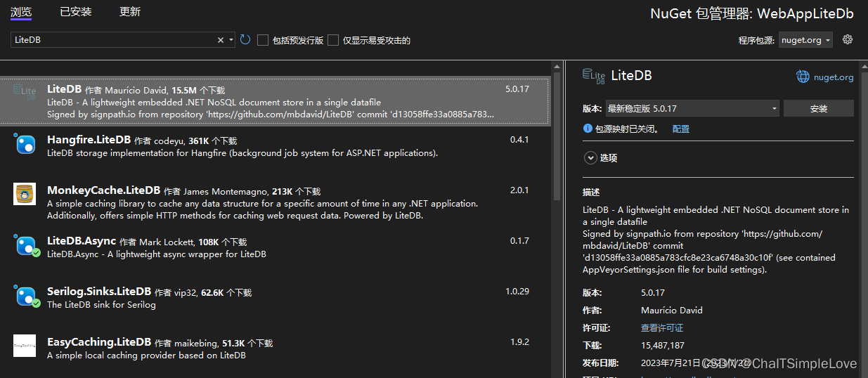This screenshot has width=868, height=378.
Task: Click version 1.9.2 of EasyCaching.LiteDB
Action: (x=519, y=342)
